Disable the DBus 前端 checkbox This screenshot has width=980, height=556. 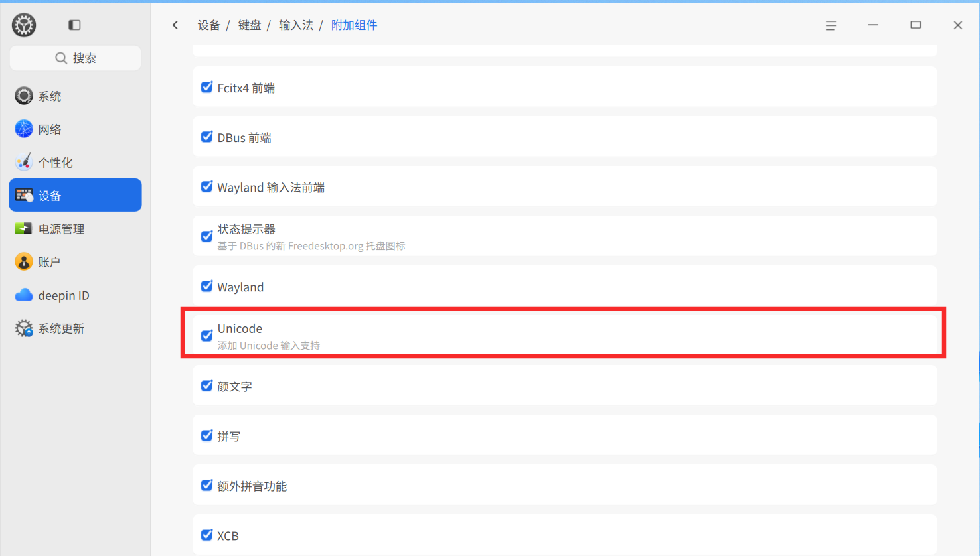point(206,137)
